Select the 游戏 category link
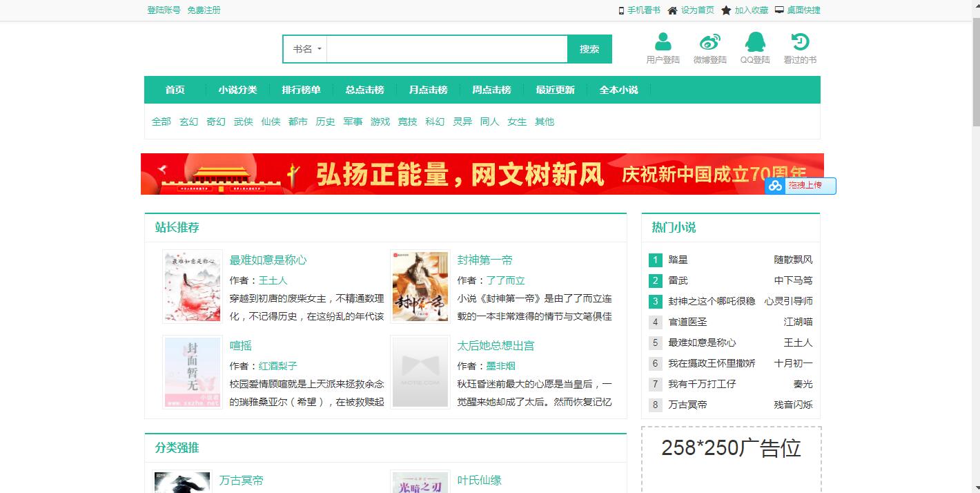The height and width of the screenshot is (493, 980). [x=380, y=122]
